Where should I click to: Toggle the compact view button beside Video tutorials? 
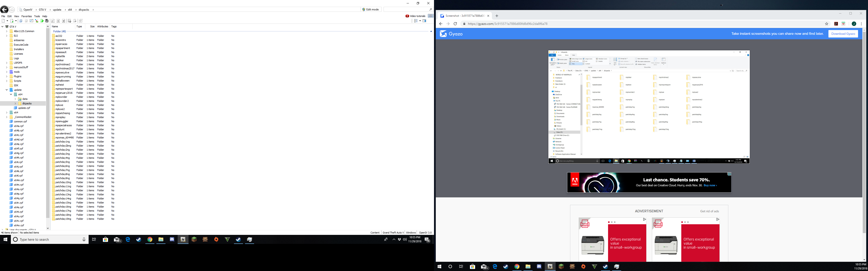pyautogui.click(x=431, y=16)
